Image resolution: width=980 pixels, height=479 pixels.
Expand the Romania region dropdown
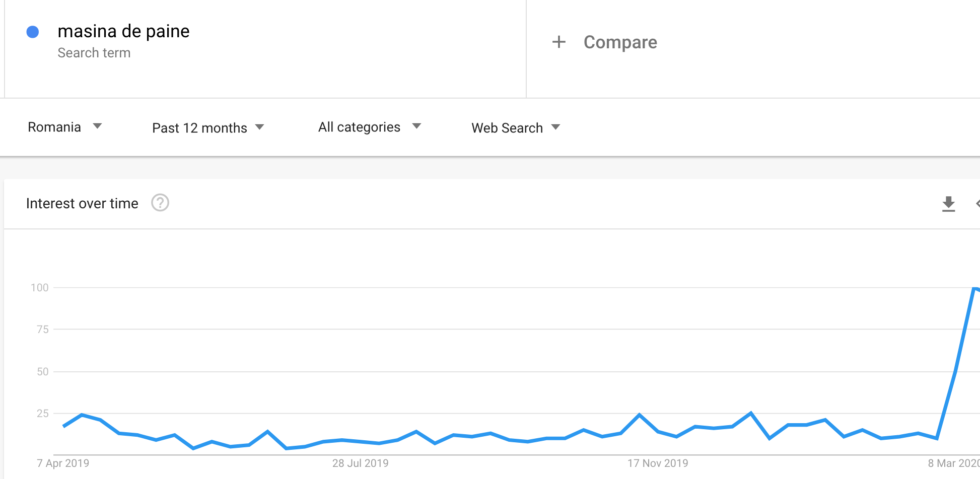pos(65,127)
